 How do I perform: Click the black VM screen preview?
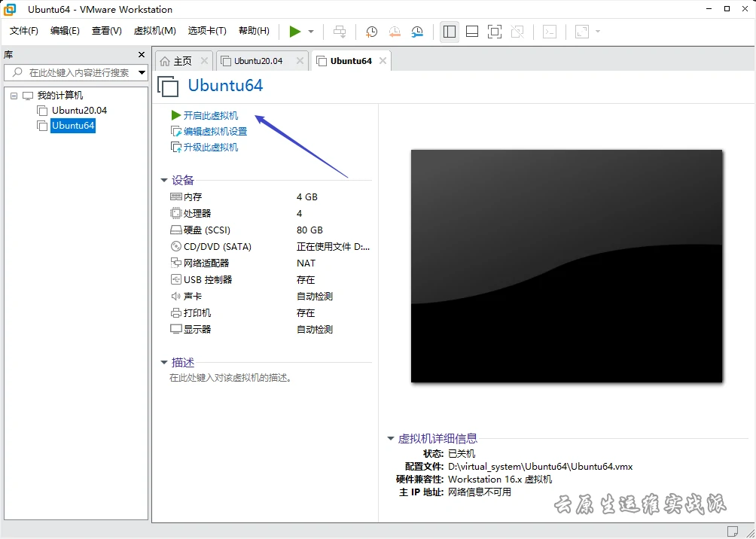(x=566, y=266)
